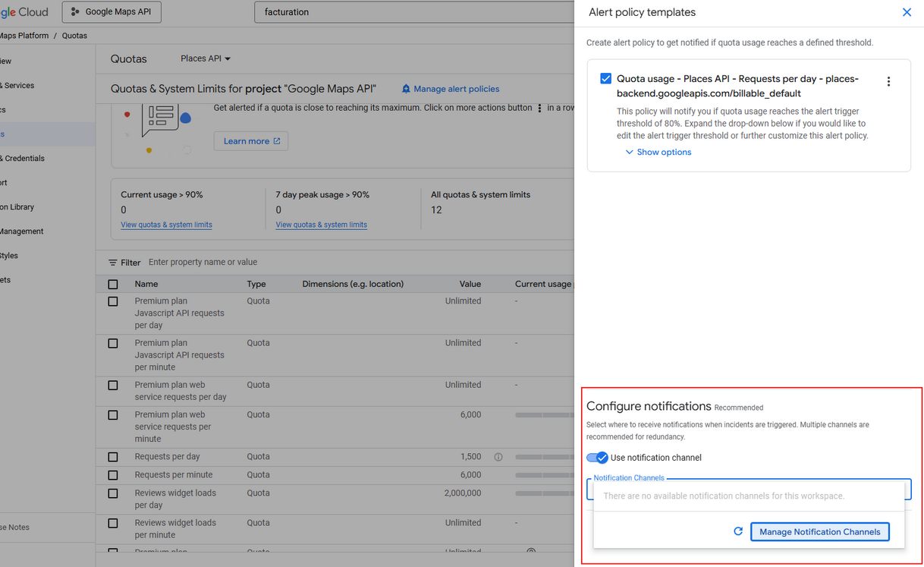Open Manage alert policies
The width and height of the screenshot is (924, 567).
[x=451, y=89]
